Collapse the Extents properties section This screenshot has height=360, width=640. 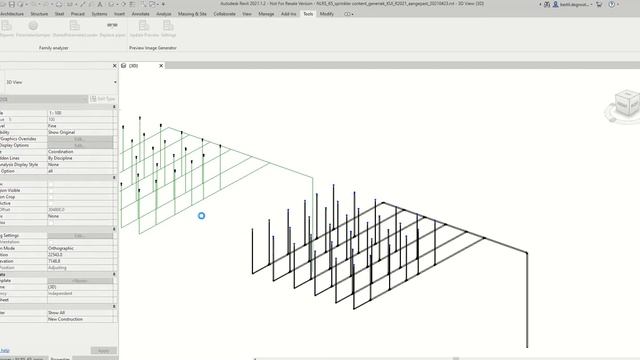(114, 178)
